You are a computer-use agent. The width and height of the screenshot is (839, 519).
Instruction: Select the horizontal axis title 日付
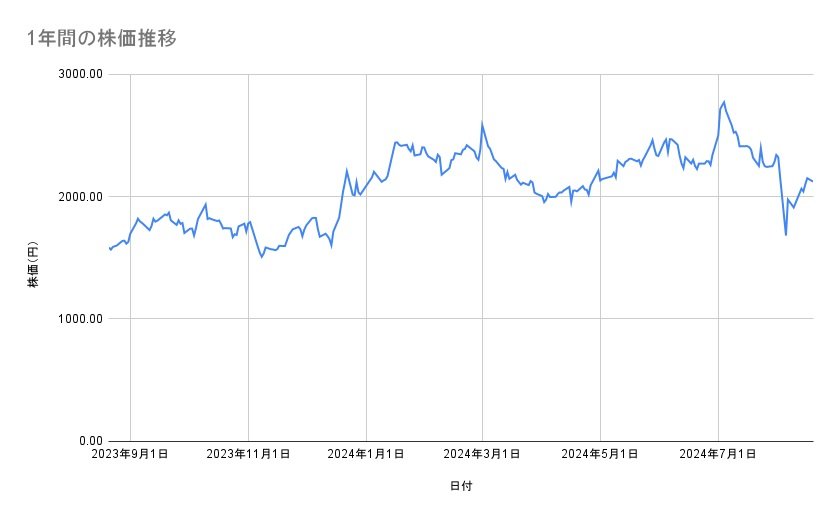pos(461,486)
